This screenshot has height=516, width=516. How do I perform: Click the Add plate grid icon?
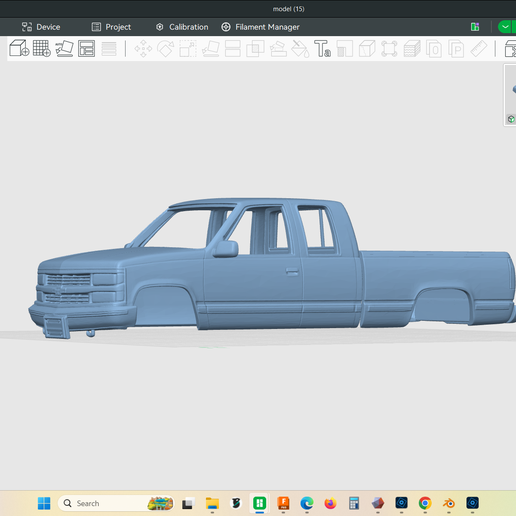click(x=42, y=48)
